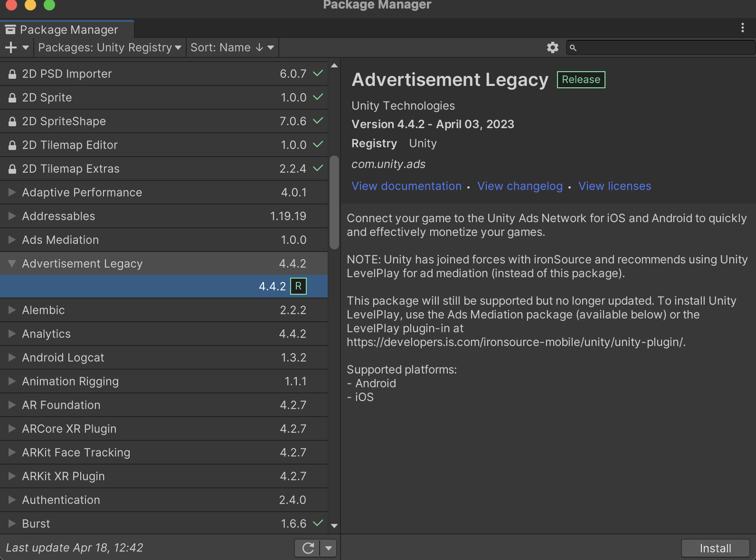Click the com.unity.ads package identifier
Image resolution: width=756 pixels, height=560 pixels.
[388, 164]
